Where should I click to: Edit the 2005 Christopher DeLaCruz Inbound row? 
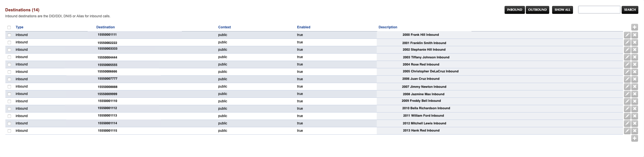click(x=627, y=72)
